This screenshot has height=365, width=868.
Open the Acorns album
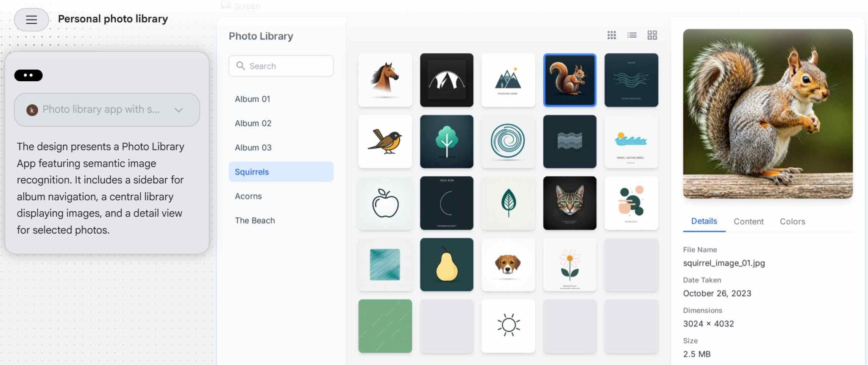281,196
